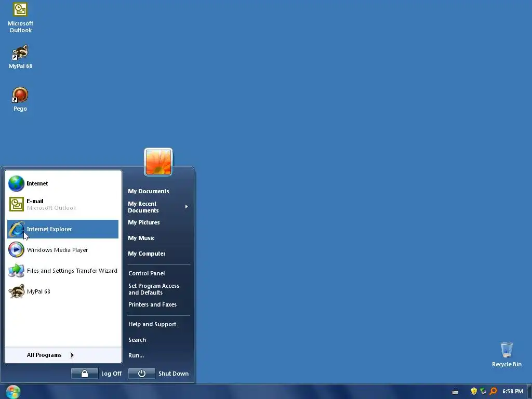Image resolution: width=532 pixels, height=399 pixels.
Task: Launch Internet from pinned Start menu text
Action: pyautogui.click(x=37, y=183)
